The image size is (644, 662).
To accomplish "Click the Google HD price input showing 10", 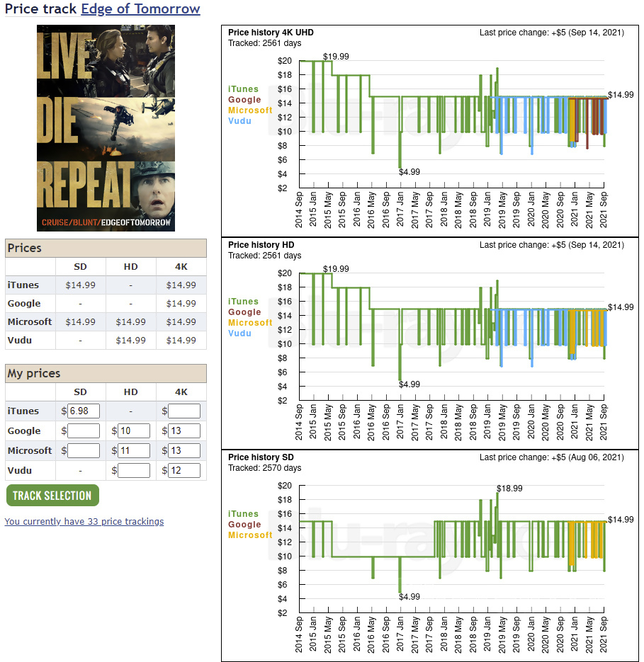I will coord(132,430).
